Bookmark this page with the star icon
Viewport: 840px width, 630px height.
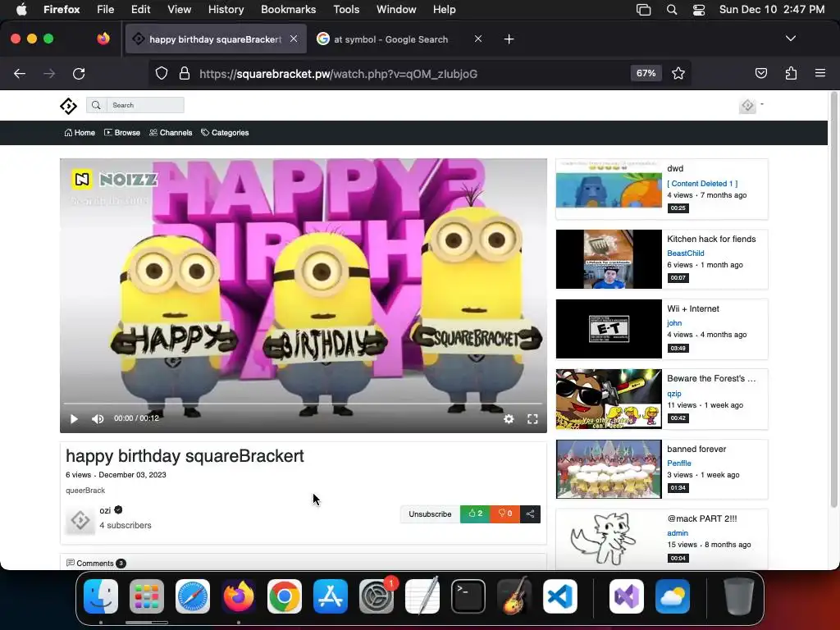tap(678, 73)
